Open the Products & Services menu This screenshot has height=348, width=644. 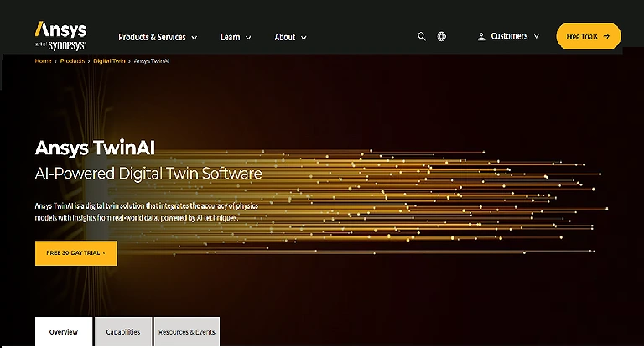click(x=158, y=37)
